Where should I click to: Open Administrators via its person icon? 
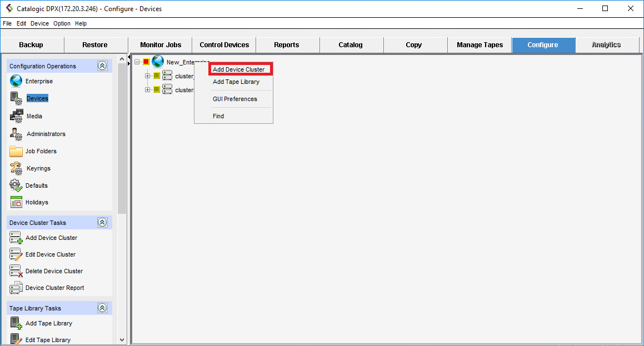pyautogui.click(x=16, y=134)
